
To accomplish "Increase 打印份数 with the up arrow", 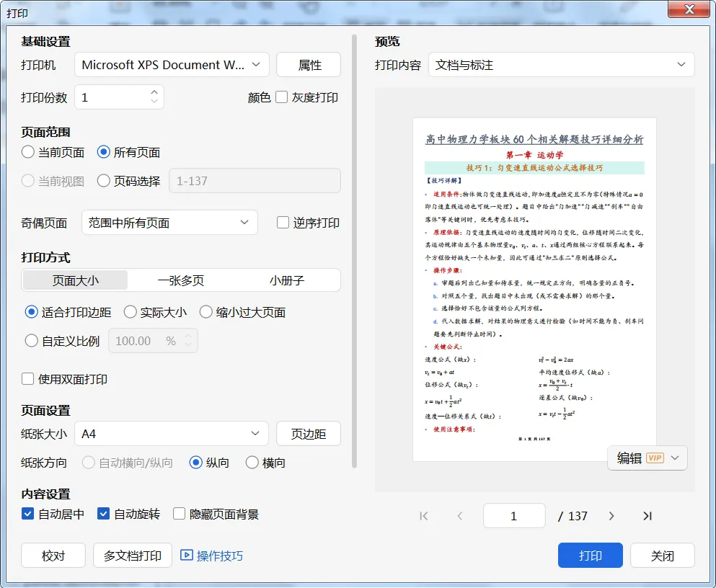I will click(154, 92).
